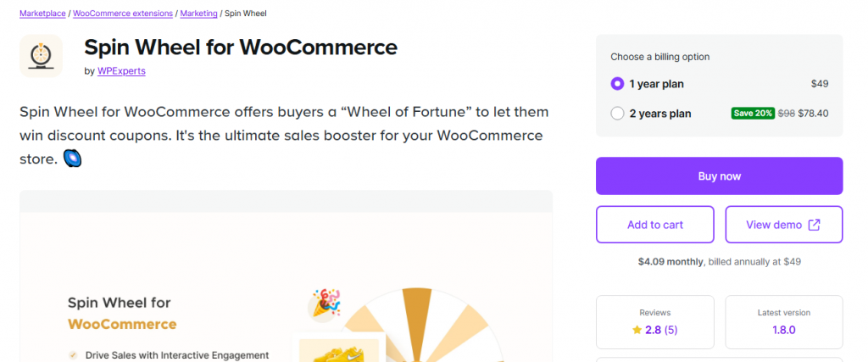Click the checkmark icon beside Drive Sales

pos(74,355)
